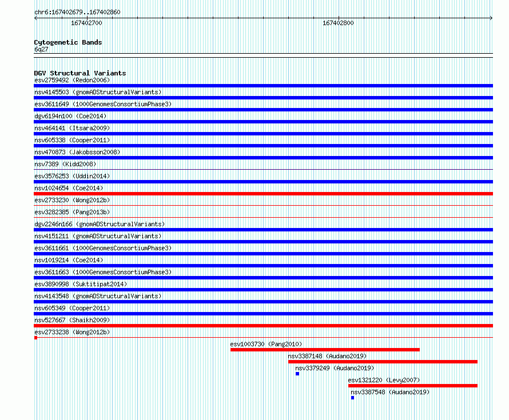Image resolution: width=509 pixels, height=420 pixels.
Task: Click the red bar under nsv527667
Action: 263,326
